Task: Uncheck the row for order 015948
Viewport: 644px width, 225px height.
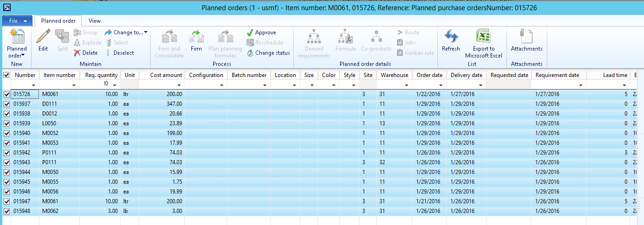Action: (6, 211)
